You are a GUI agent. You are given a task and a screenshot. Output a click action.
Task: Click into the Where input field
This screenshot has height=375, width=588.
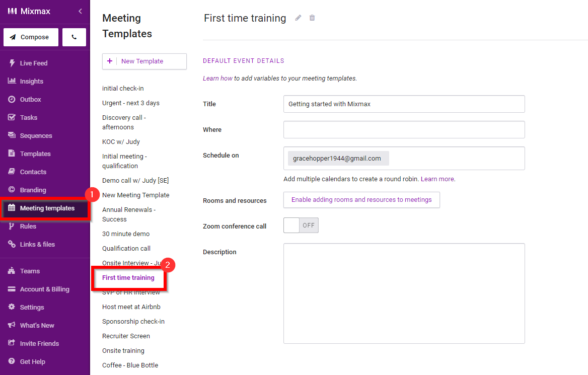click(404, 129)
